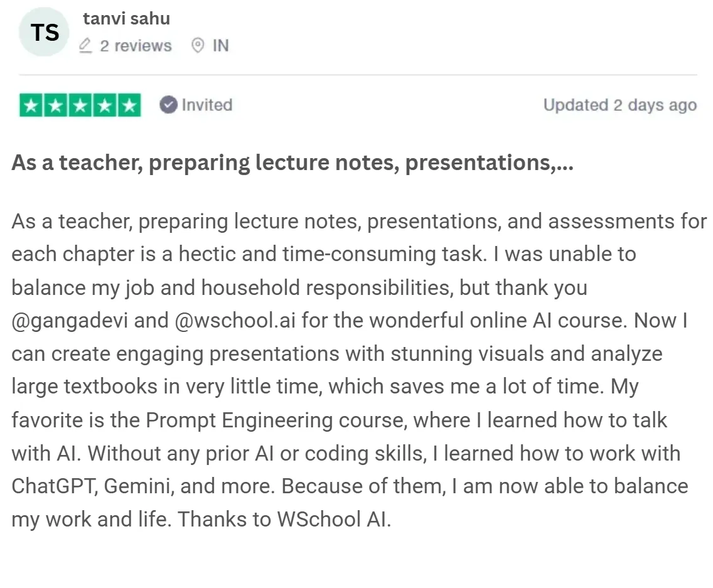This screenshot has width=713, height=588.
Task: Click the Updated 2 days ago timestamp
Action: pyautogui.click(x=619, y=105)
